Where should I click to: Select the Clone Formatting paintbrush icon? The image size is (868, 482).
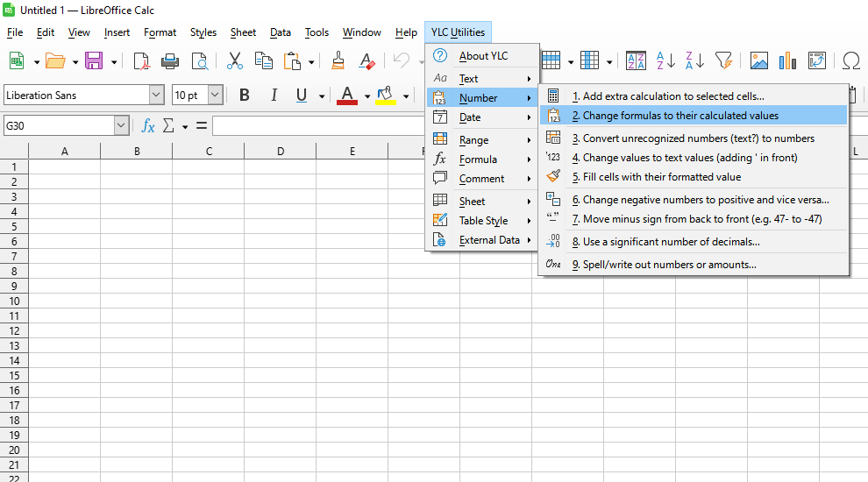coord(338,60)
